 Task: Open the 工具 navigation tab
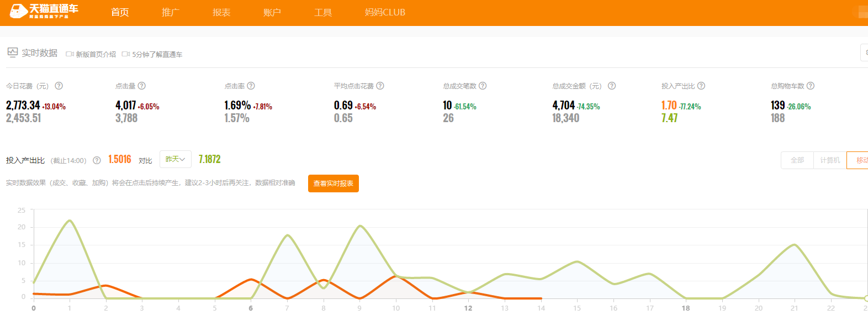323,12
